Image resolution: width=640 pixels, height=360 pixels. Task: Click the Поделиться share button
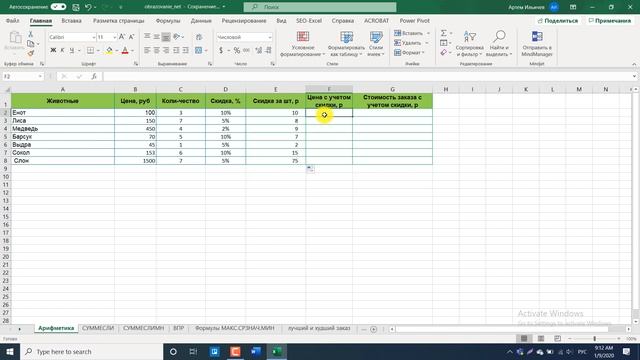[x=558, y=20]
